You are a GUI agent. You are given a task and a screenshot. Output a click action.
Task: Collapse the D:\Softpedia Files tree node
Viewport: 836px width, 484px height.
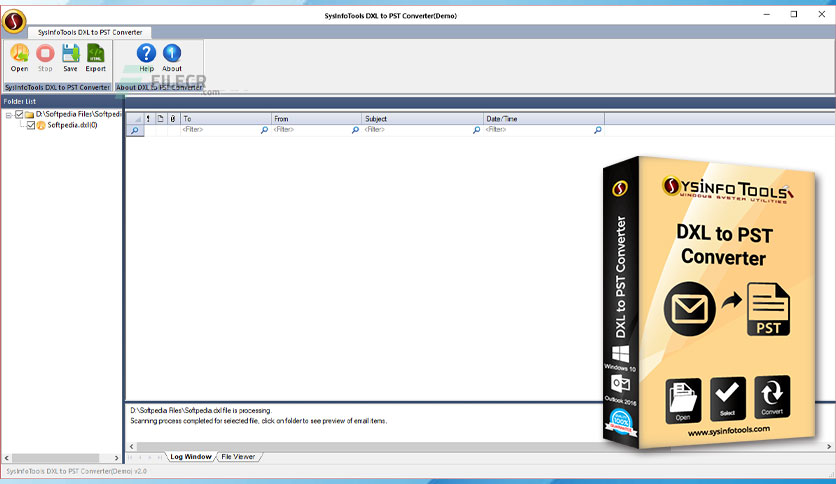pos(9,115)
